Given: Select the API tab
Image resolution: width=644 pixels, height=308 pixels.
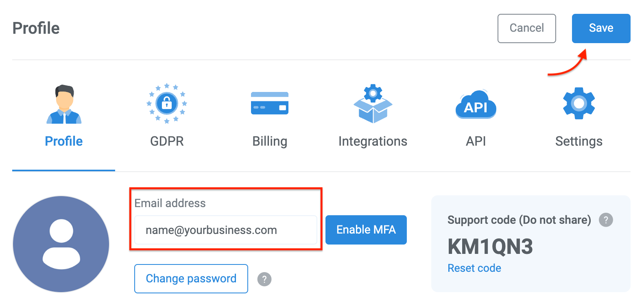Looking at the screenshot, I should (x=475, y=141).
